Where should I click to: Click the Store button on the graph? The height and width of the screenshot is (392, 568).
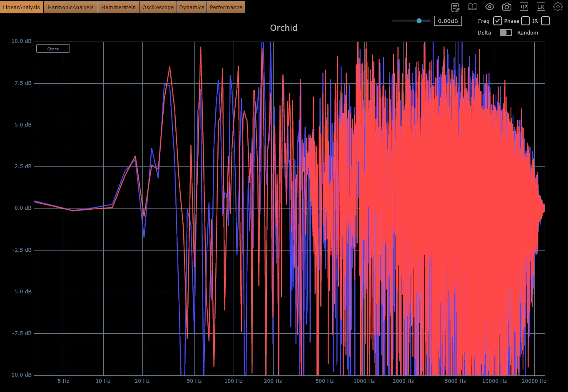pyautogui.click(x=53, y=49)
